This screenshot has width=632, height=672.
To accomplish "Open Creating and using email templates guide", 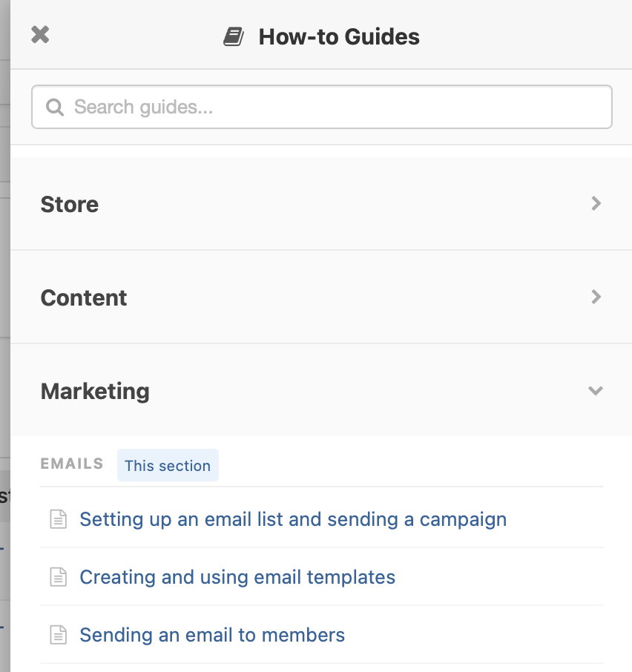I will 237,577.
